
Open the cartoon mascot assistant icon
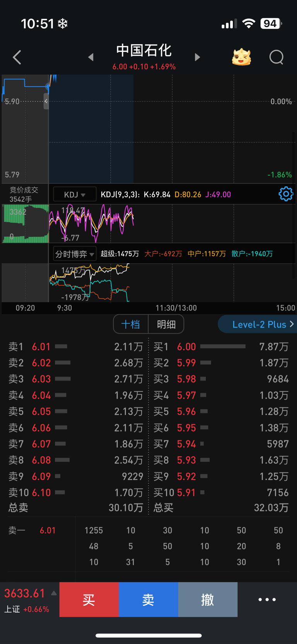tap(241, 57)
